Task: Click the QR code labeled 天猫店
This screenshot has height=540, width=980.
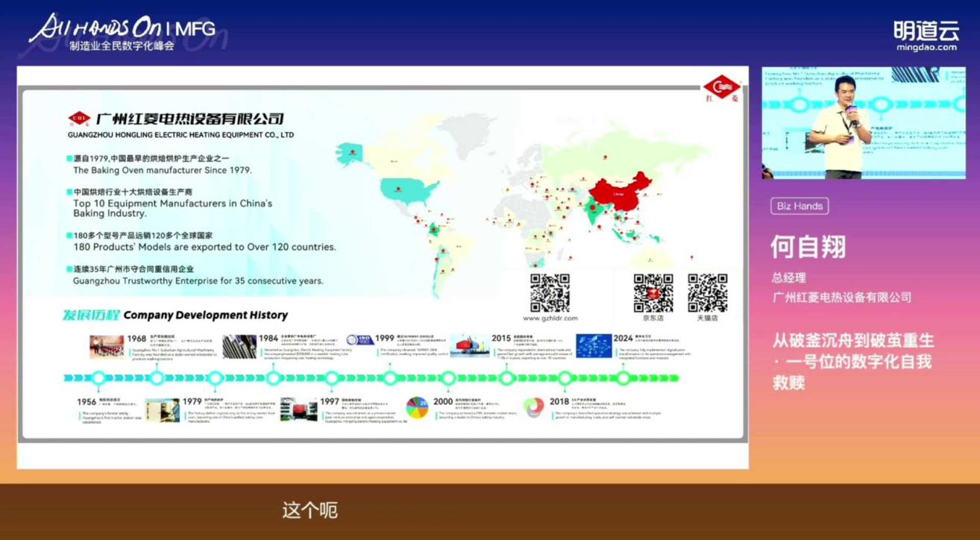Action: click(707, 292)
